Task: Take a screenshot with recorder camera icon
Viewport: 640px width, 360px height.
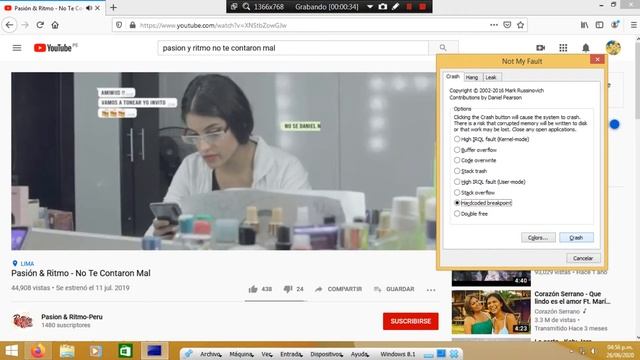Action: tap(382, 7)
